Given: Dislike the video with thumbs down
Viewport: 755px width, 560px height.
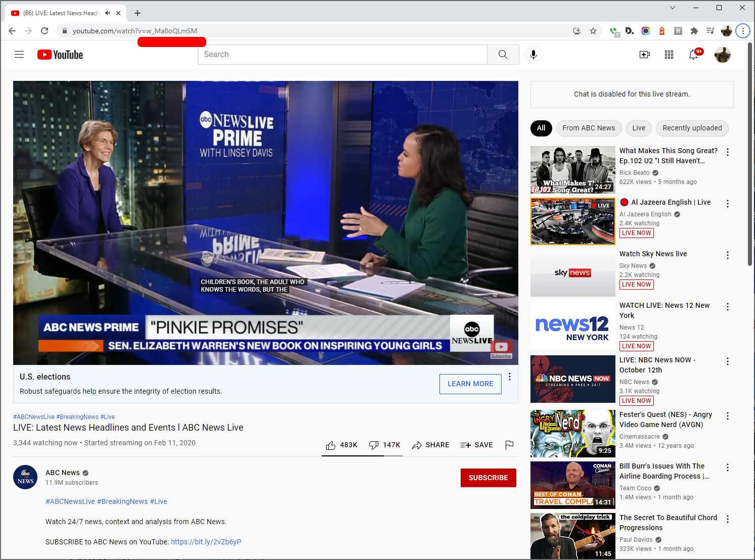Looking at the screenshot, I should coord(374,445).
